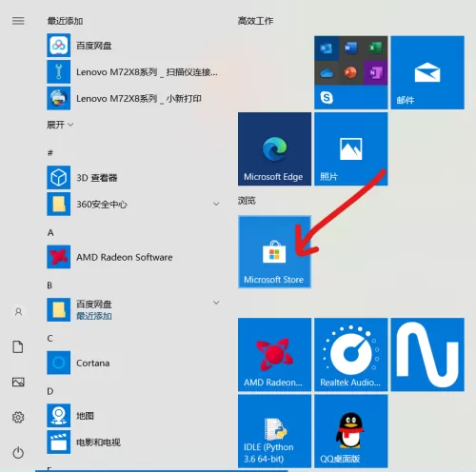Open Outlook in Office tile
This screenshot has height=472, width=476.
(327, 49)
